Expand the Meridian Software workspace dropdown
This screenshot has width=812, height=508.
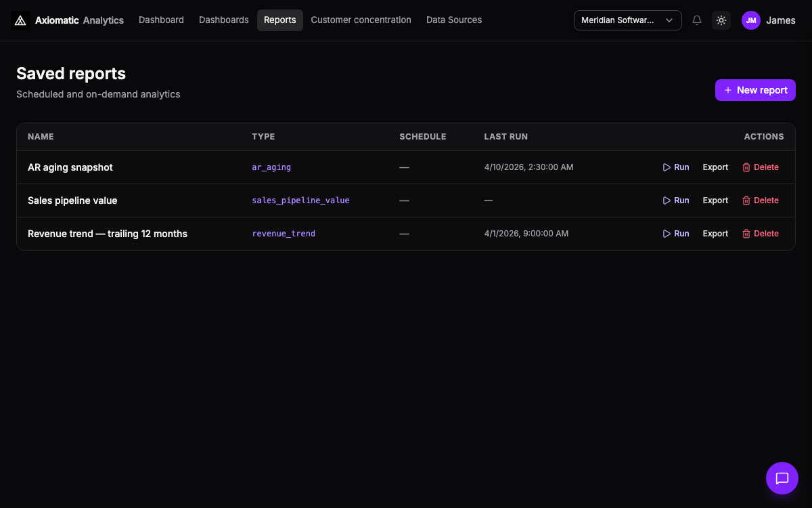pos(627,20)
